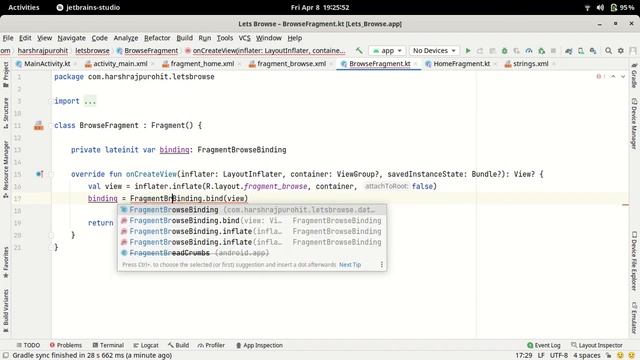Toggle the Project tool window

click(6, 74)
